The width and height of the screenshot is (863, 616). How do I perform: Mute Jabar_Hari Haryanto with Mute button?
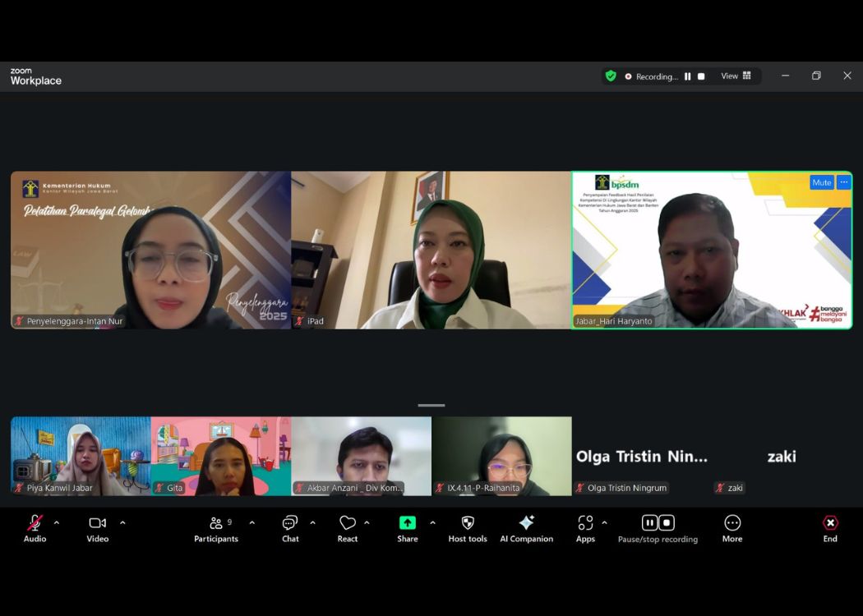point(821,182)
